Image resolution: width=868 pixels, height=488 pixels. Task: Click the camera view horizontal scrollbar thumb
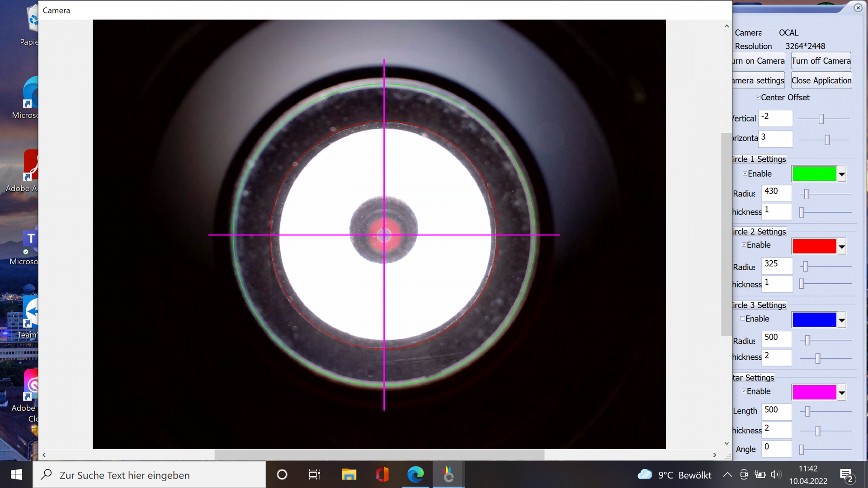(x=379, y=455)
